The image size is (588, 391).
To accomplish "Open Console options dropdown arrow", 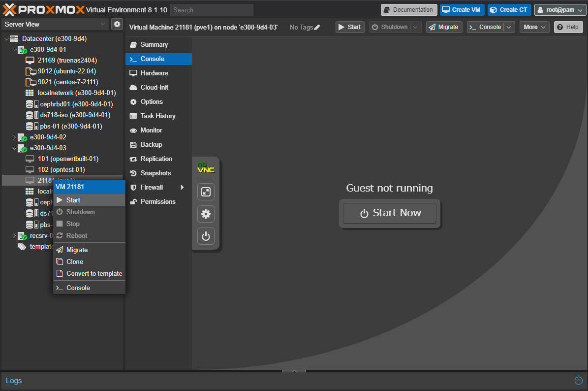I will [x=509, y=28].
